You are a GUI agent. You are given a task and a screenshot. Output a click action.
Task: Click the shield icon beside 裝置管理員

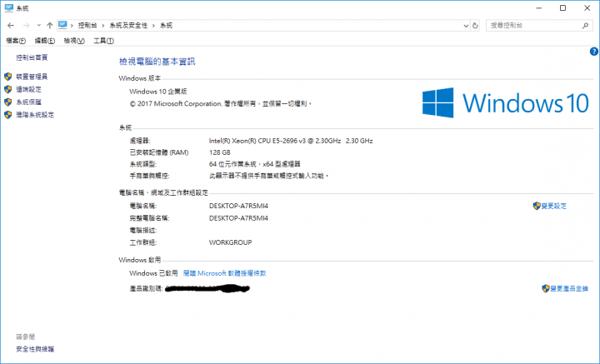pyautogui.click(x=8, y=77)
